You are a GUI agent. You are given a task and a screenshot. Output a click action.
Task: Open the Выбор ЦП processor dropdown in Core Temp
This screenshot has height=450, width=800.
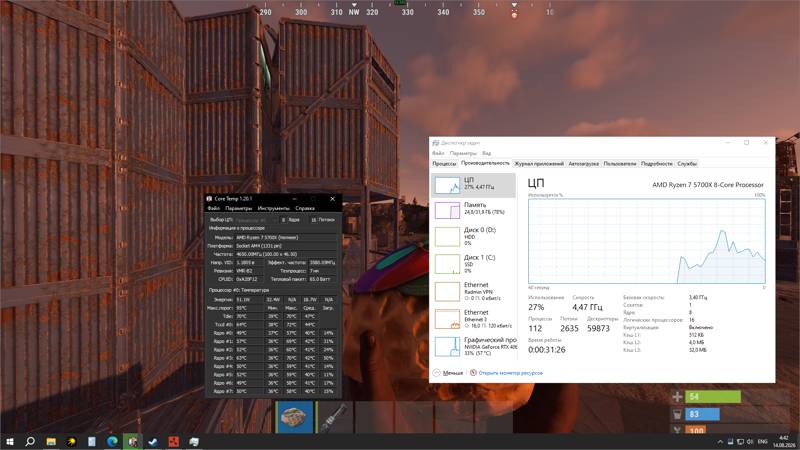pyautogui.click(x=251, y=220)
